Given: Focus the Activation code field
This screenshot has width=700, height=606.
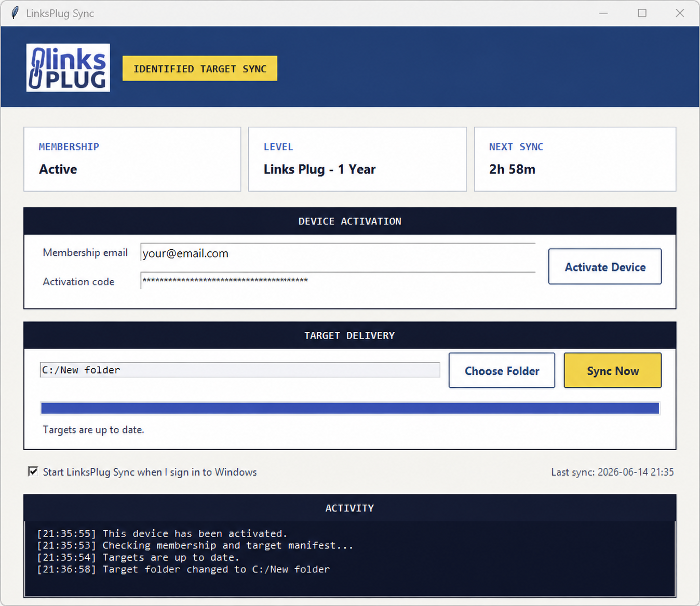Looking at the screenshot, I should 338,281.
